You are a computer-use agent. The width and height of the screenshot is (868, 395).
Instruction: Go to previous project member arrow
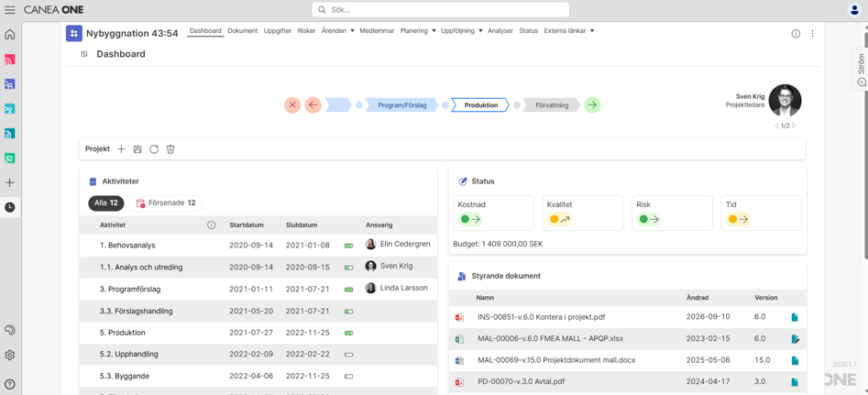(777, 126)
